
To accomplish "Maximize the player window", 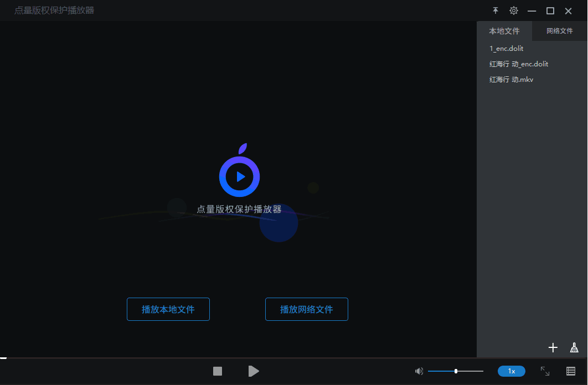I will 550,11.
